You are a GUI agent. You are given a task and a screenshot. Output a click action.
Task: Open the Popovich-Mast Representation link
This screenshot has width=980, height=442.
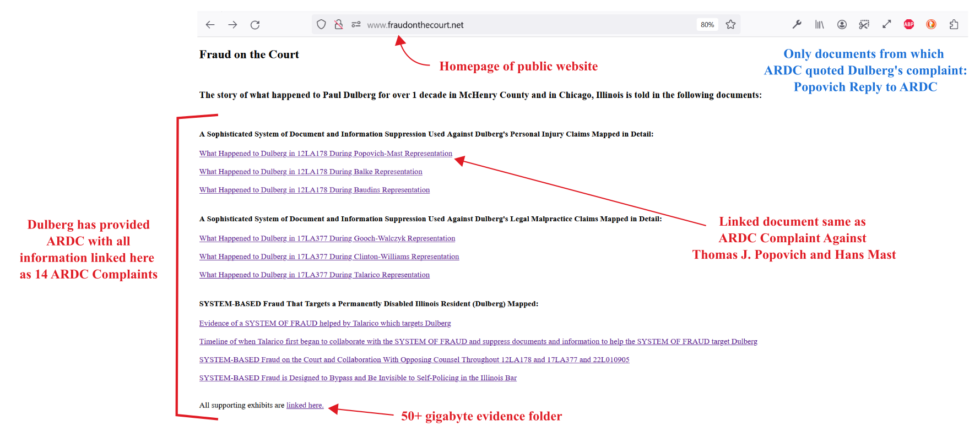point(326,154)
